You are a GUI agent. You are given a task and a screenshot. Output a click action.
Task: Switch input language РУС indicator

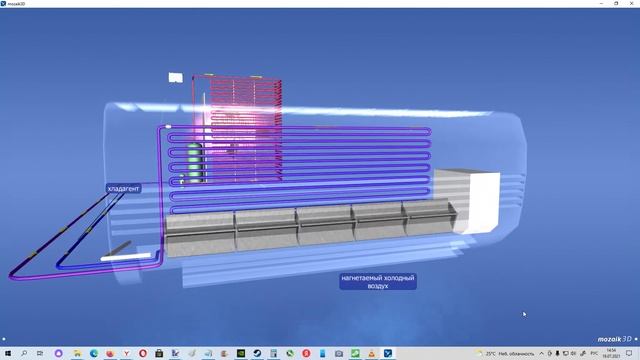pyautogui.click(x=594, y=353)
